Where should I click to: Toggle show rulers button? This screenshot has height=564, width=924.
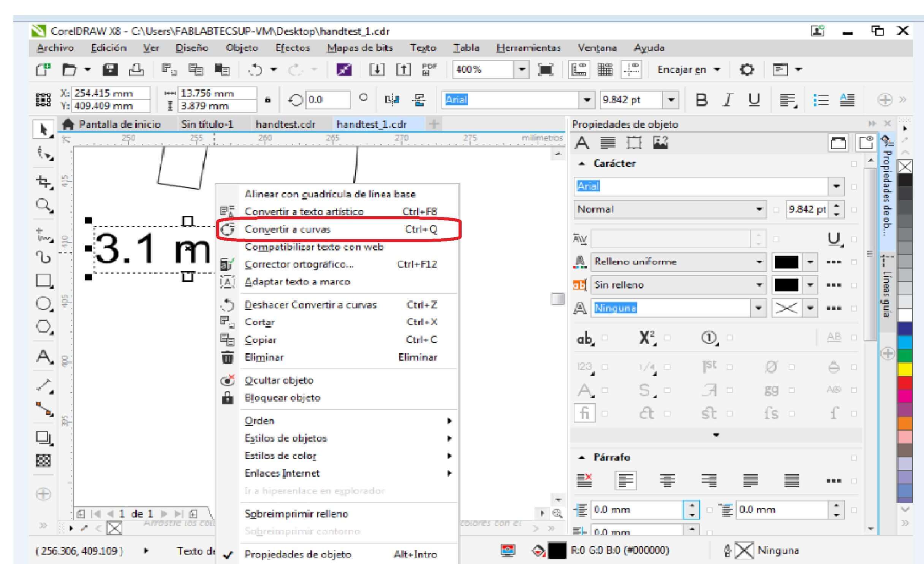579,70
